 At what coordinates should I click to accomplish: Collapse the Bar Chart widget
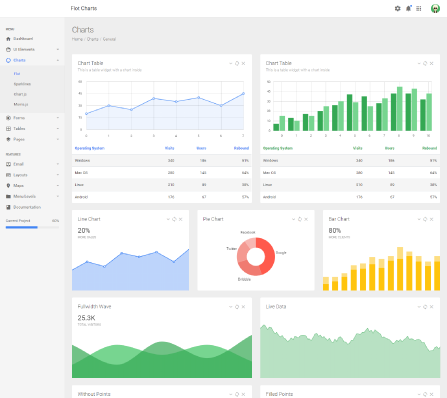pyautogui.click(x=419, y=219)
